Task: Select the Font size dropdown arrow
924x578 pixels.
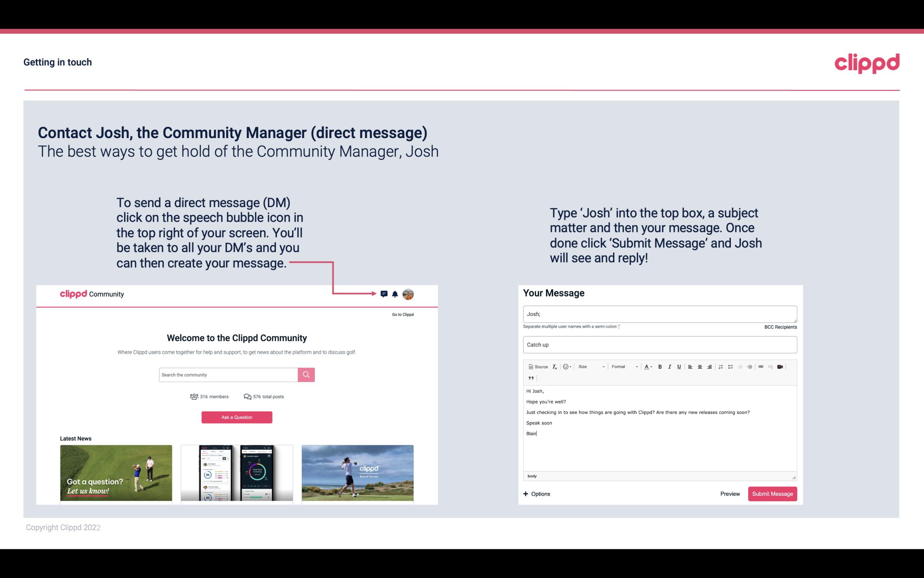Action: click(x=603, y=366)
